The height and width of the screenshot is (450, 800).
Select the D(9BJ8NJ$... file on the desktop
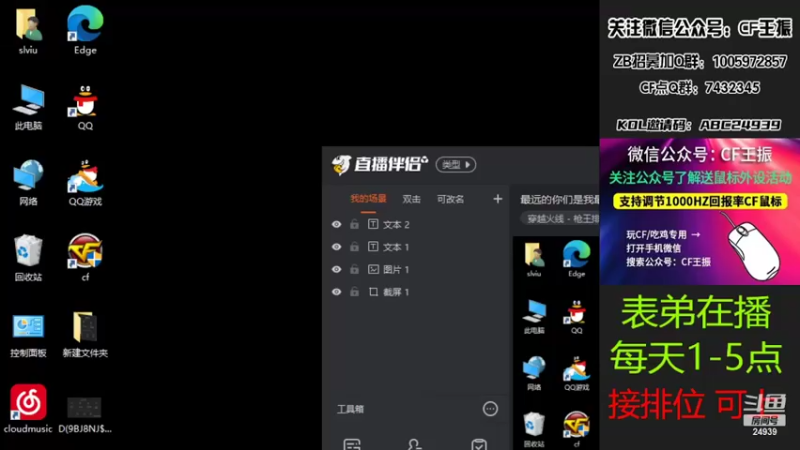(x=85, y=413)
